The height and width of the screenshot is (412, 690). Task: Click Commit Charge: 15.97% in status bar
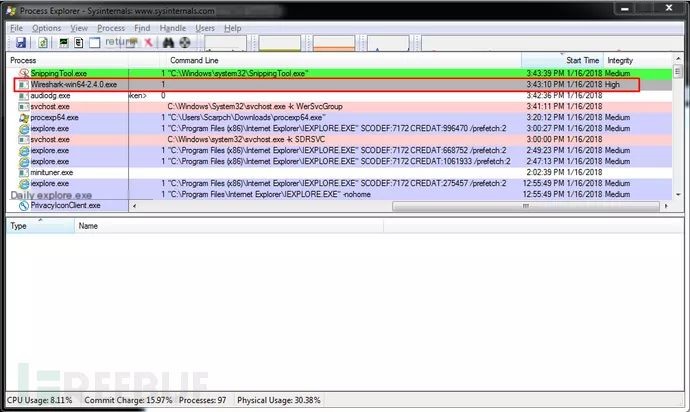point(128,401)
